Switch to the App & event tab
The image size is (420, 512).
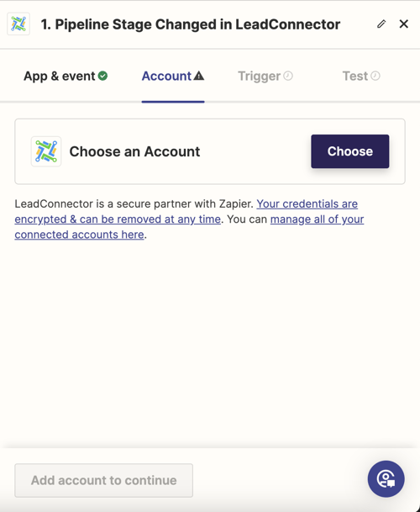pos(66,76)
